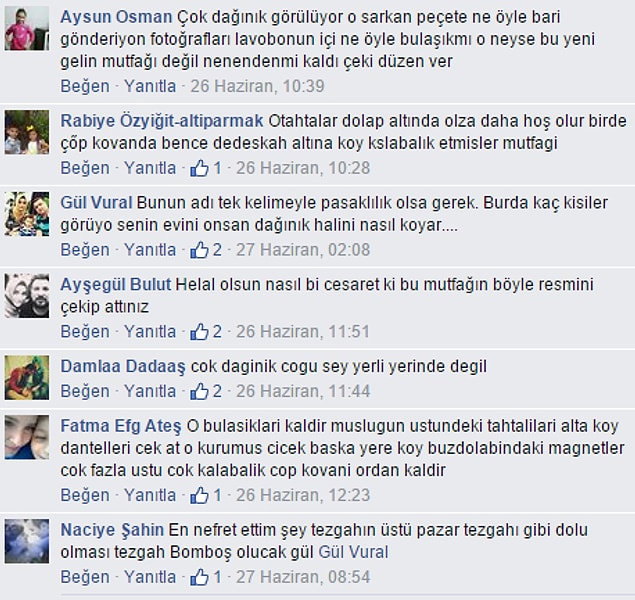Click the 26 Haziran, 12:23 timestamp
Screen dimensions: 635x600
303,495
